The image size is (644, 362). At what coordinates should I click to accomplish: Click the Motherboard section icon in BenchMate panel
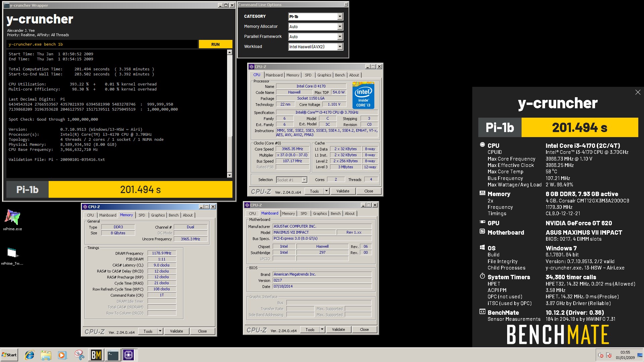coord(482,231)
